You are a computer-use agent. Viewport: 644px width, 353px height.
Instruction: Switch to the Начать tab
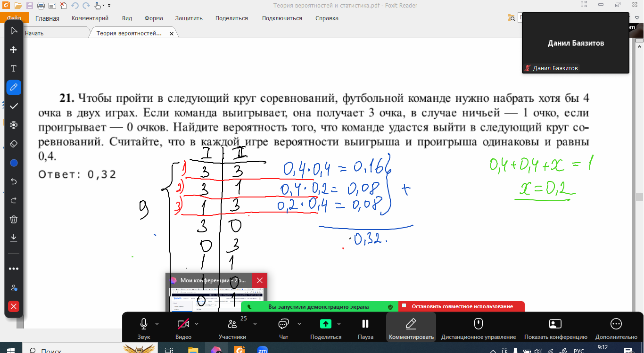coord(34,33)
